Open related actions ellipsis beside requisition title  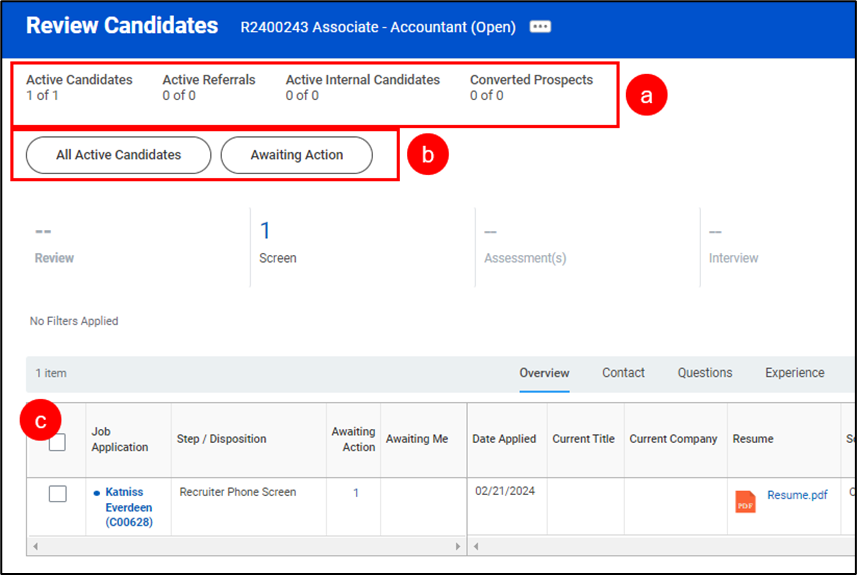tap(540, 27)
